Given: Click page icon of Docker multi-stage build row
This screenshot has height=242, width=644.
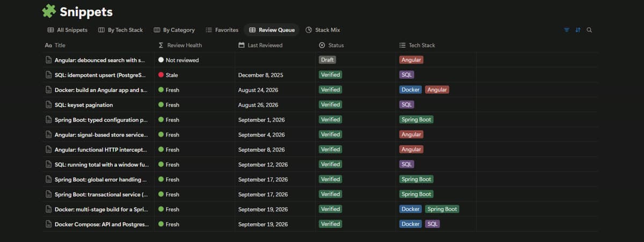Looking at the screenshot, I should click(x=49, y=209).
